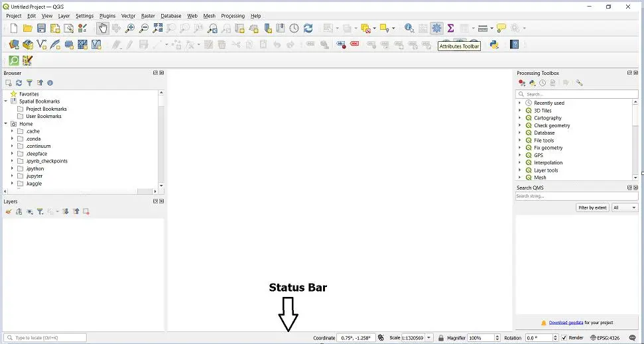Select User Bookmarks in Browser tree
644x344 pixels.
click(x=44, y=116)
